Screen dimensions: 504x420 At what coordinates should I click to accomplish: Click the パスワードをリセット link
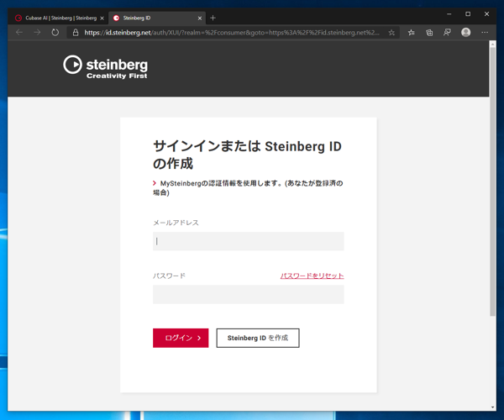point(312,276)
